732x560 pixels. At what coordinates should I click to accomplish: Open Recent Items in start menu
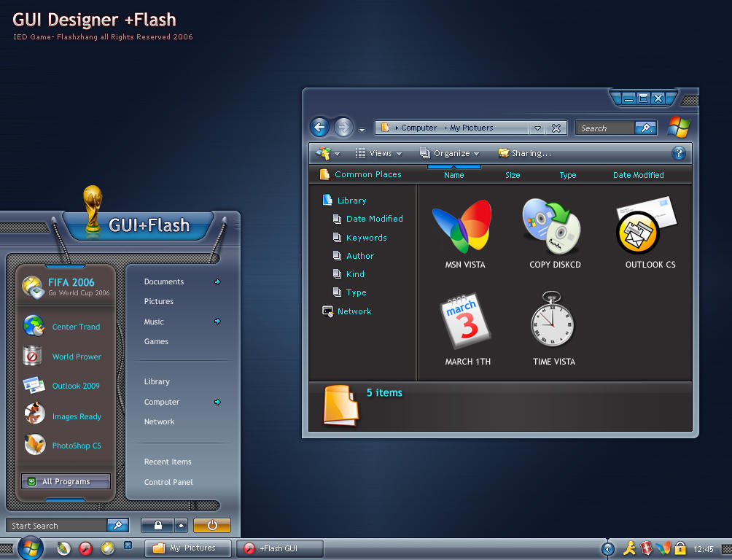click(168, 462)
